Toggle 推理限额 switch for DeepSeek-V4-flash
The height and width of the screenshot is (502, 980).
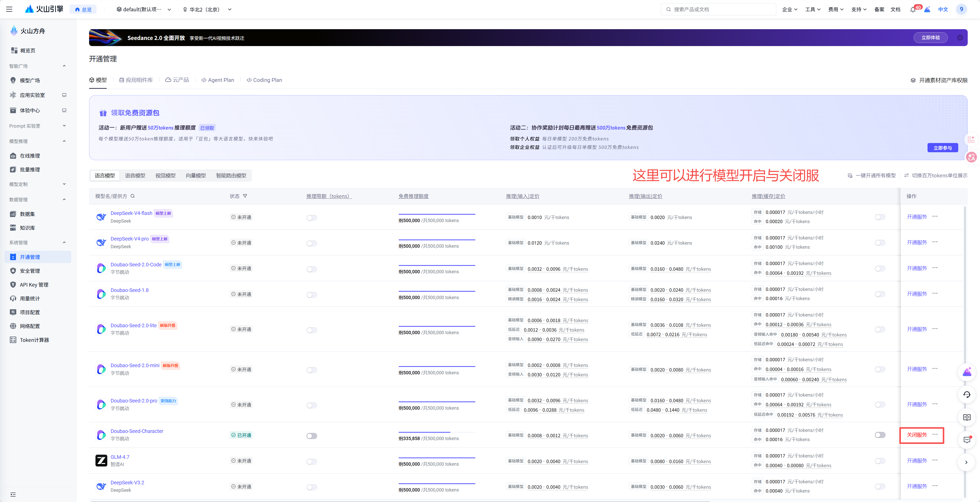tap(312, 218)
